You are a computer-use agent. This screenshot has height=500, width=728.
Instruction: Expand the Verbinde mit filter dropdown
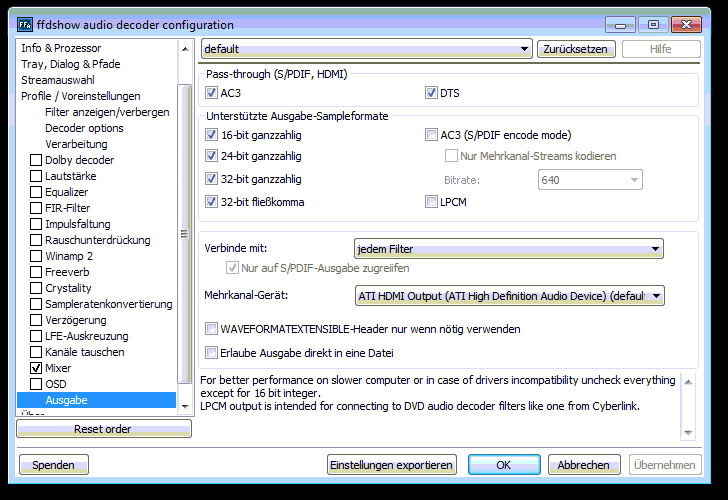click(x=510, y=249)
